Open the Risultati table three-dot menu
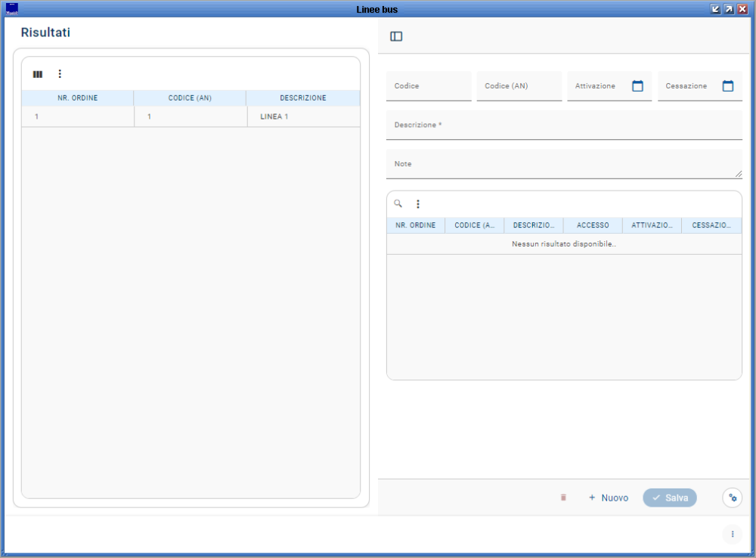 point(60,74)
